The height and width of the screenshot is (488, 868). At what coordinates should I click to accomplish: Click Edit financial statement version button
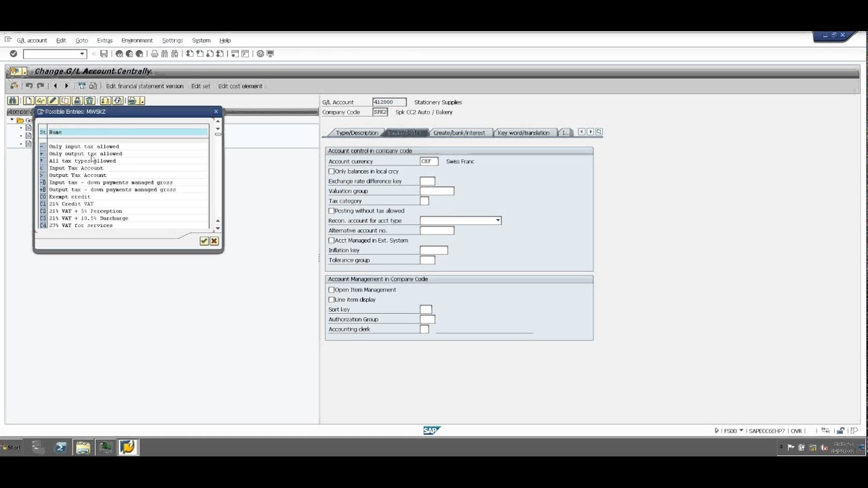[x=144, y=86]
